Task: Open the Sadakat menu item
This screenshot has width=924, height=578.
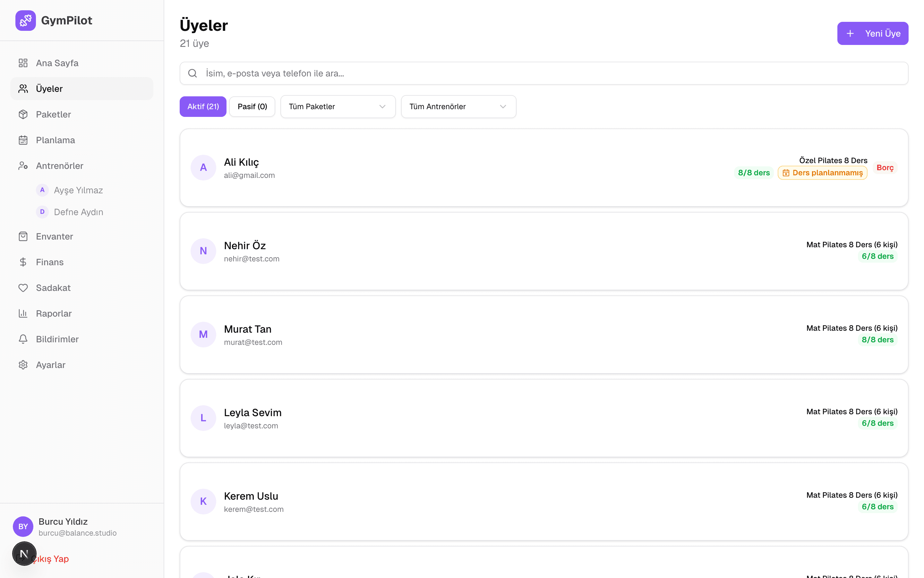Action: 82,287
